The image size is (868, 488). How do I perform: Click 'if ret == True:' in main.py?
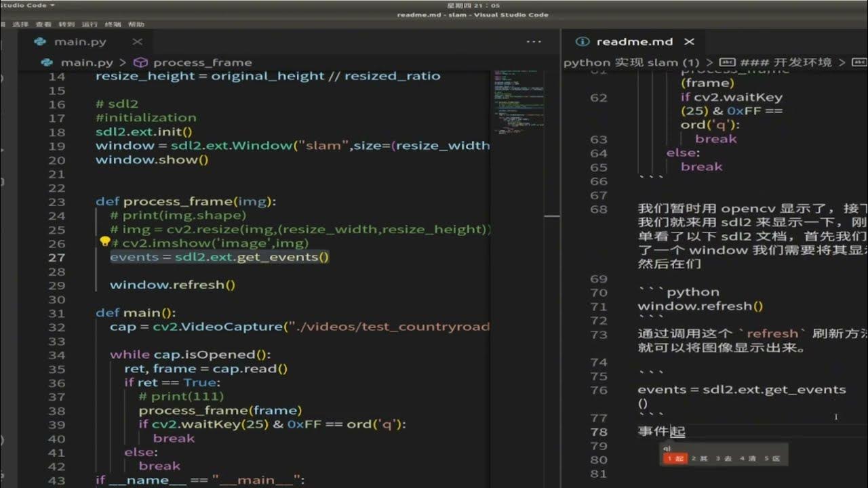pos(171,382)
